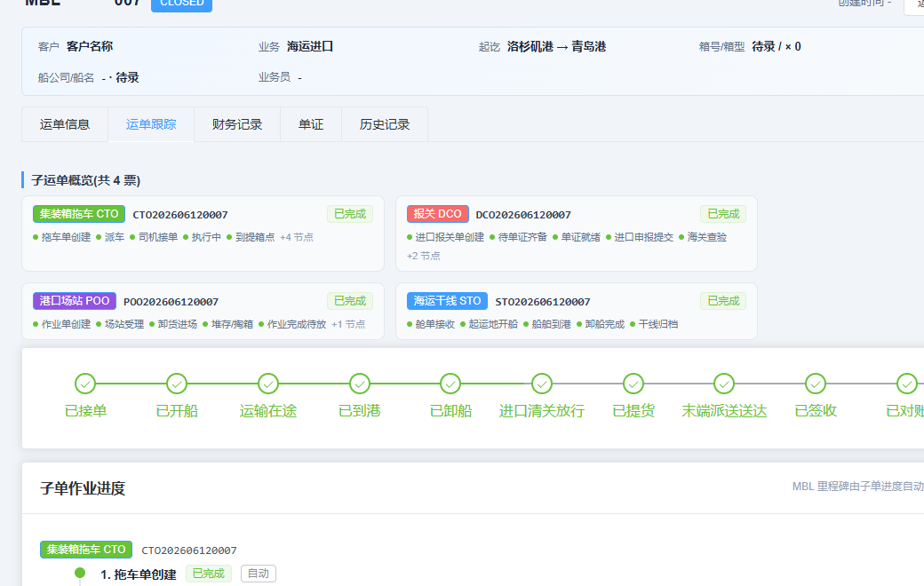Click the 已提货 milestone check icon

[x=633, y=384]
